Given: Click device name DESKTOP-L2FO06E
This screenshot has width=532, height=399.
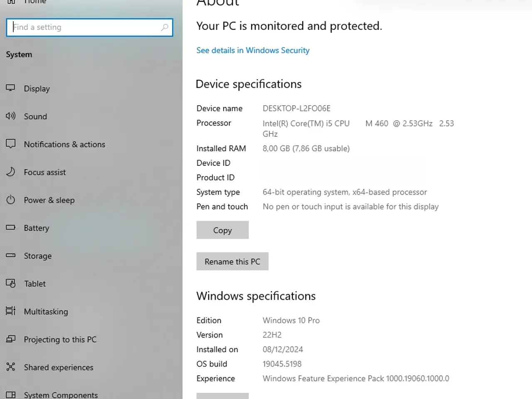Looking at the screenshot, I should pos(296,108).
